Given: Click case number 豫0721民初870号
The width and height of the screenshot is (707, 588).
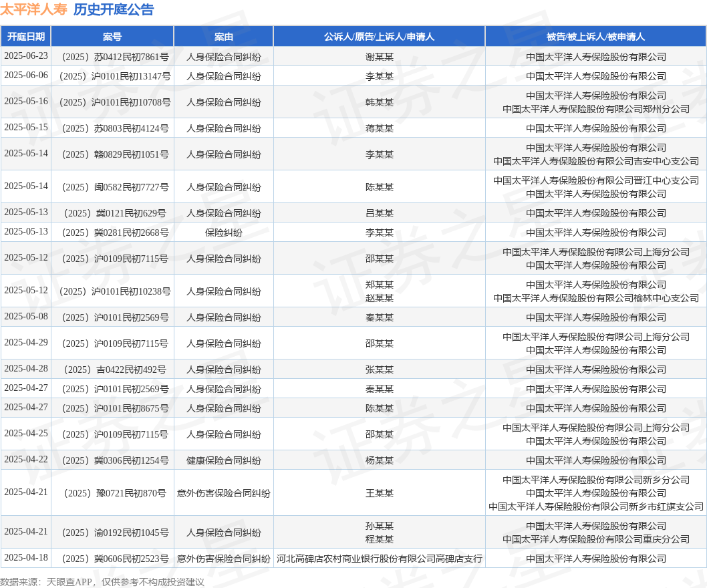Looking at the screenshot, I should pyautogui.click(x=115, y=493).
